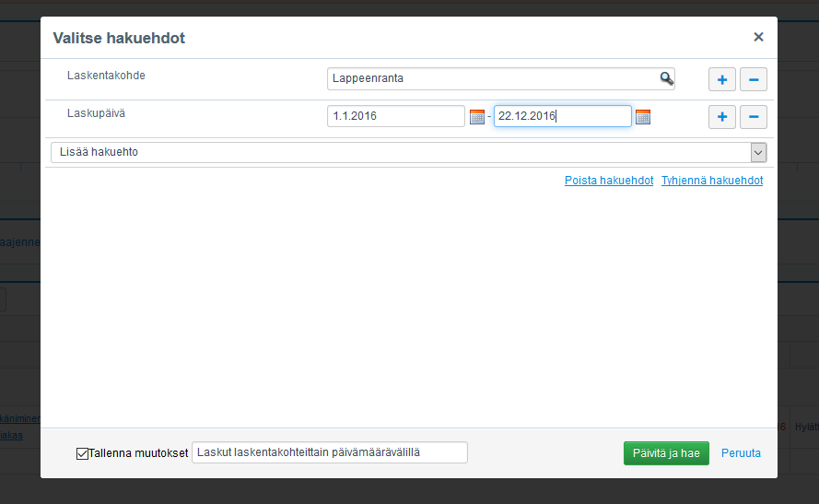Screen dimensions: 819x504
Task: Click the plus button on the Laskentakohde row
Action: [721, 80]
